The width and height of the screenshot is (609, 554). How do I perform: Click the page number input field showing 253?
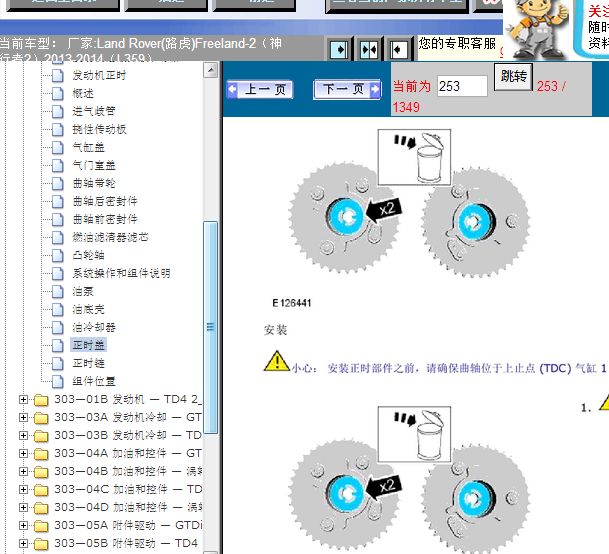pos(462,86)
